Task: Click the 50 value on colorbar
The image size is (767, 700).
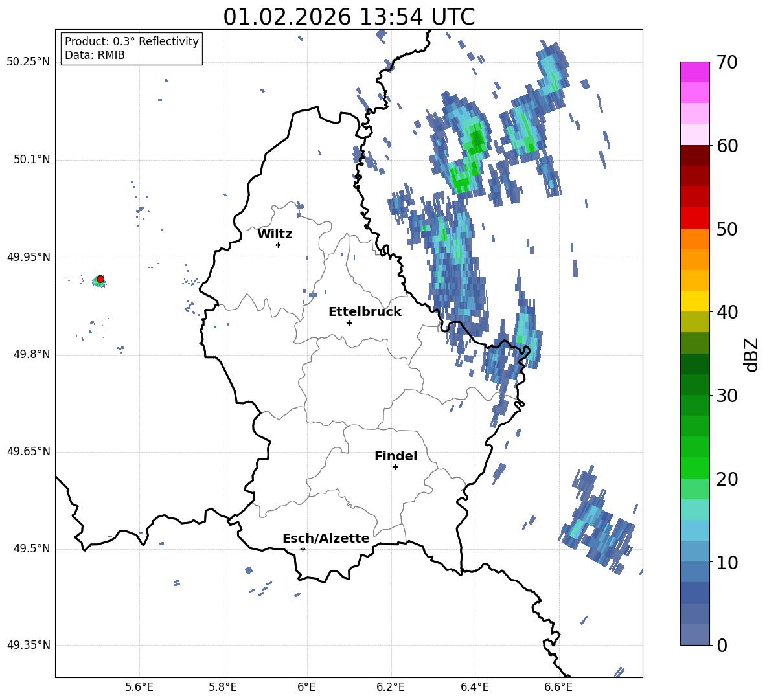Action: coord(726,229)
